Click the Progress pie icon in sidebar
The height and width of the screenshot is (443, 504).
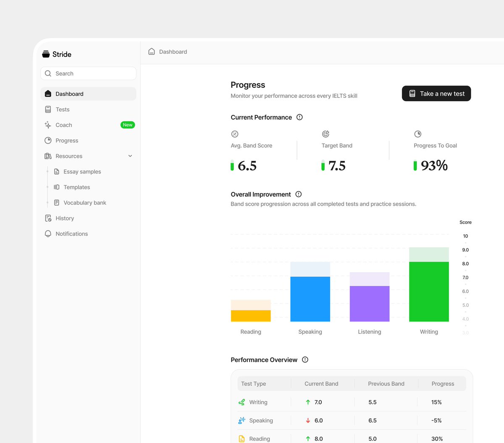tap(48, 140)
